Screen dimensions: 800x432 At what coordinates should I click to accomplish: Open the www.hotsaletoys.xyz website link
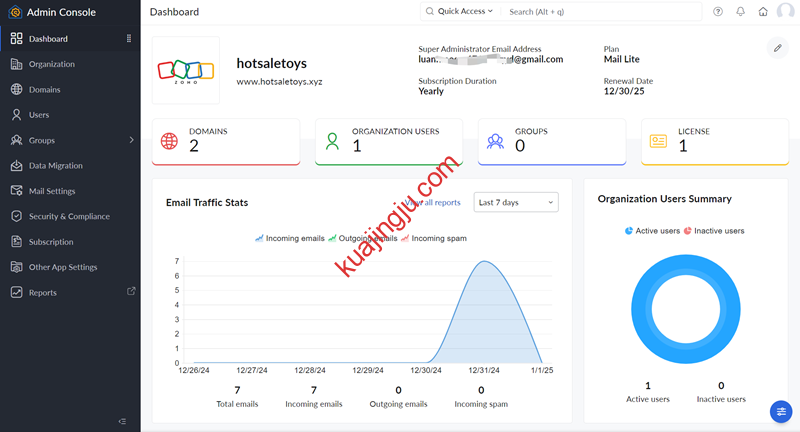click(x=279, y=82)
